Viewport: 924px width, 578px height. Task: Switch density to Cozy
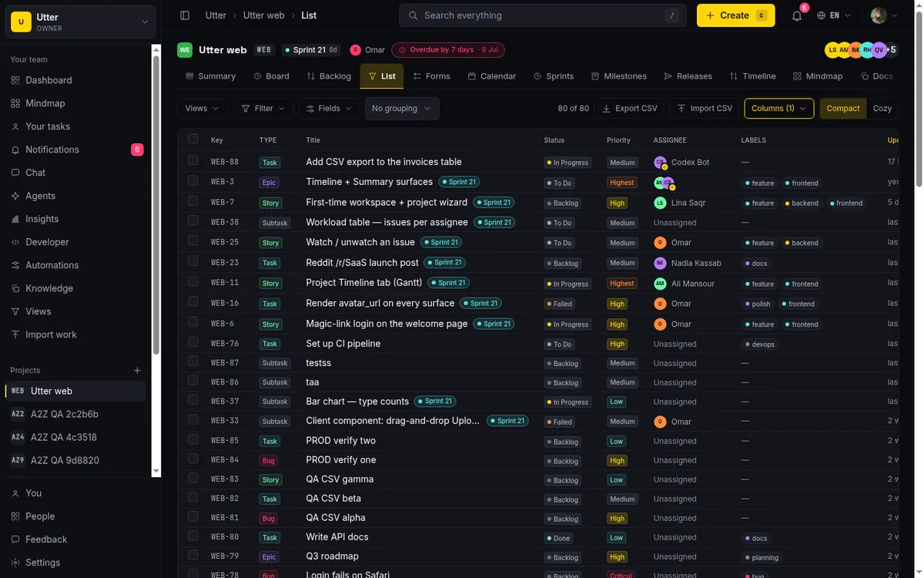pos(882,109)
